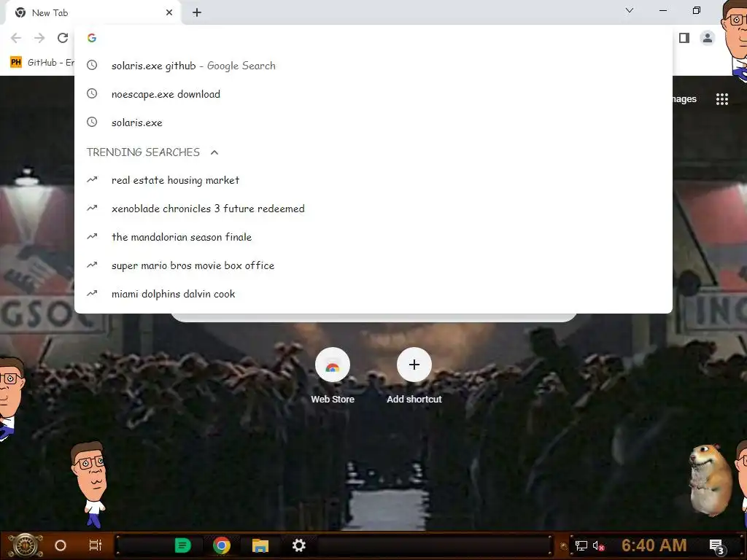Click the network icon in system tray
The width and height of the screenshot is (747, 560).
581,545
